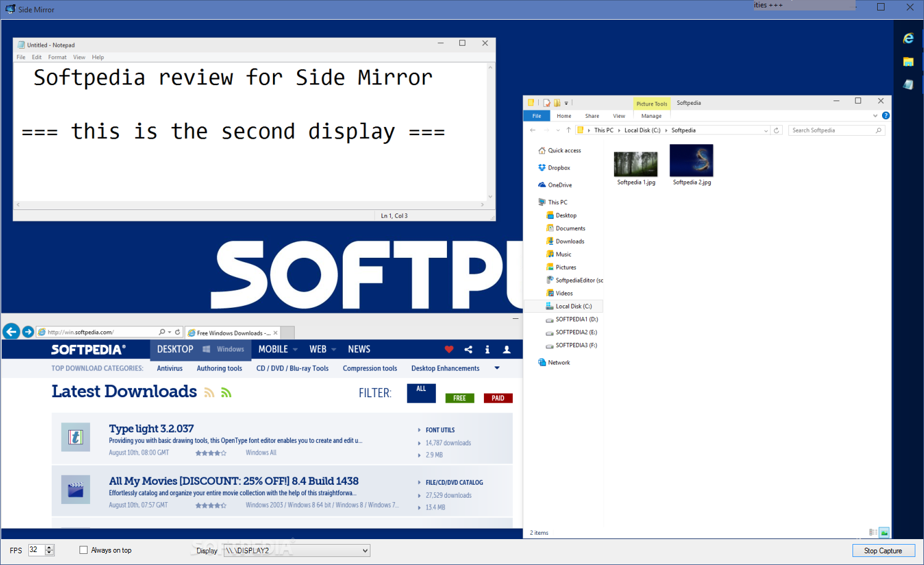Open Notepad File menu
Viewport: 924px width, 565px height.
click(x=21, y=57)
